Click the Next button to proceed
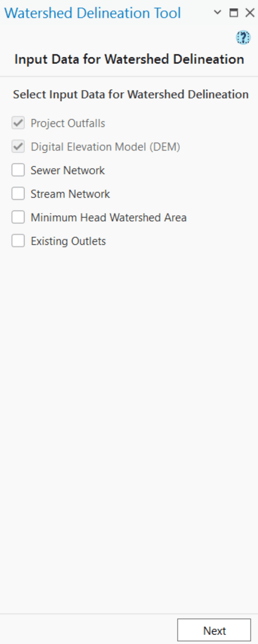Screen dimensions: 258x644 (x=214, y=630)
